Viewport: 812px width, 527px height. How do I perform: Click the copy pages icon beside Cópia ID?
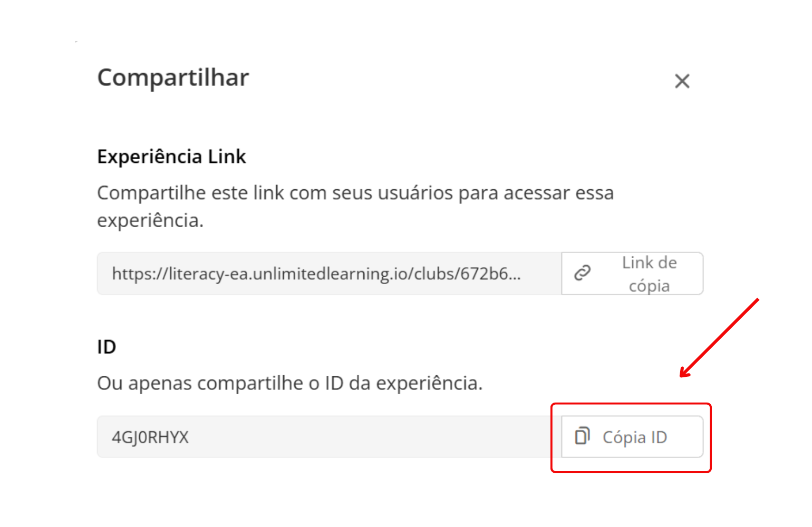coord(582,436)
